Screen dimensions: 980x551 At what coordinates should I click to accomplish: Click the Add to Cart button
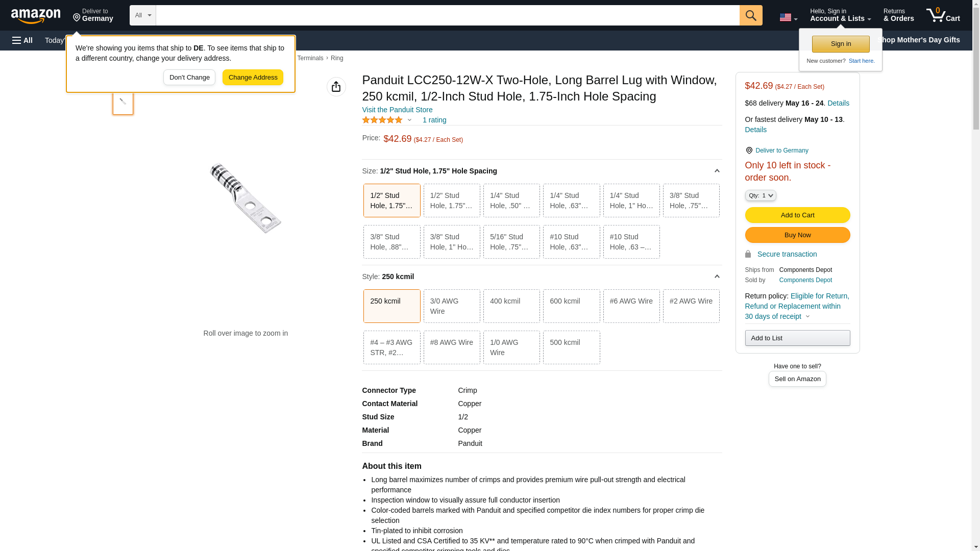[797, 215]
